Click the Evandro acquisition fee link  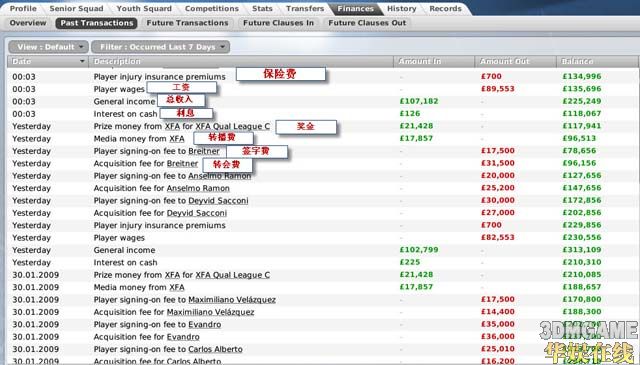click(183, 337)
